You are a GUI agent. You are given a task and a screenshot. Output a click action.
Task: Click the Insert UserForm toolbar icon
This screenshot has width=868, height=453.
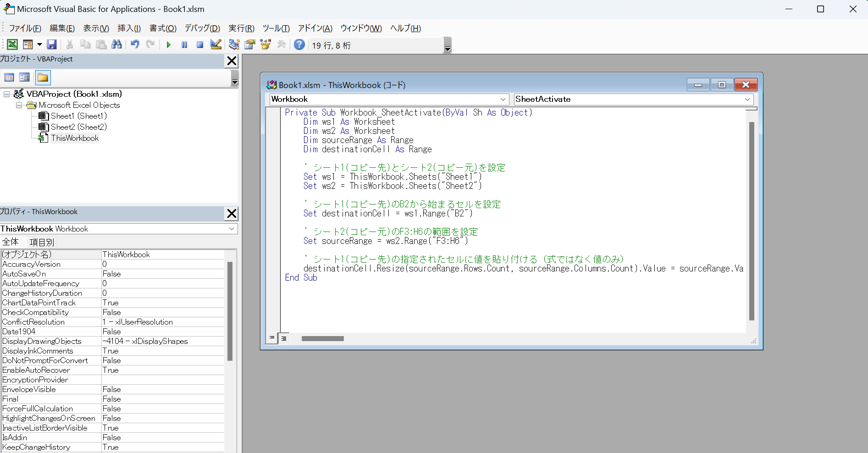[28, 44]
